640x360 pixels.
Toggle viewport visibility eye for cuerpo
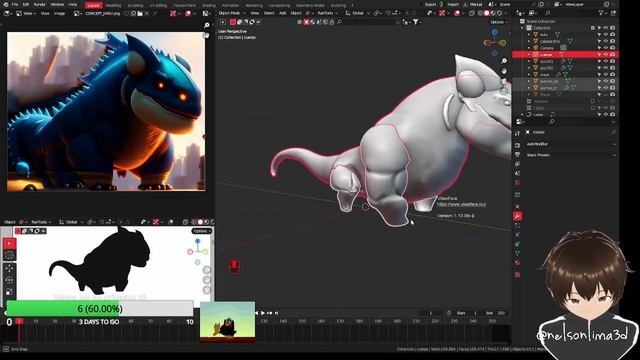[x=606, y=54]
